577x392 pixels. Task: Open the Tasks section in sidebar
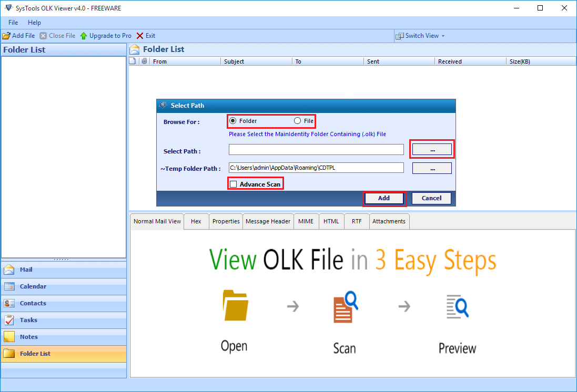click(x=64, y=321)
